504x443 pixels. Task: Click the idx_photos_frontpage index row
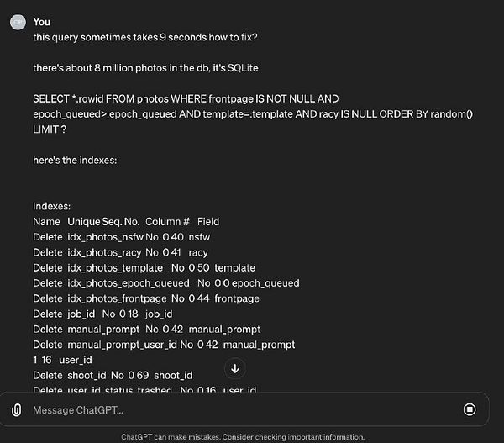click(146, 298)
